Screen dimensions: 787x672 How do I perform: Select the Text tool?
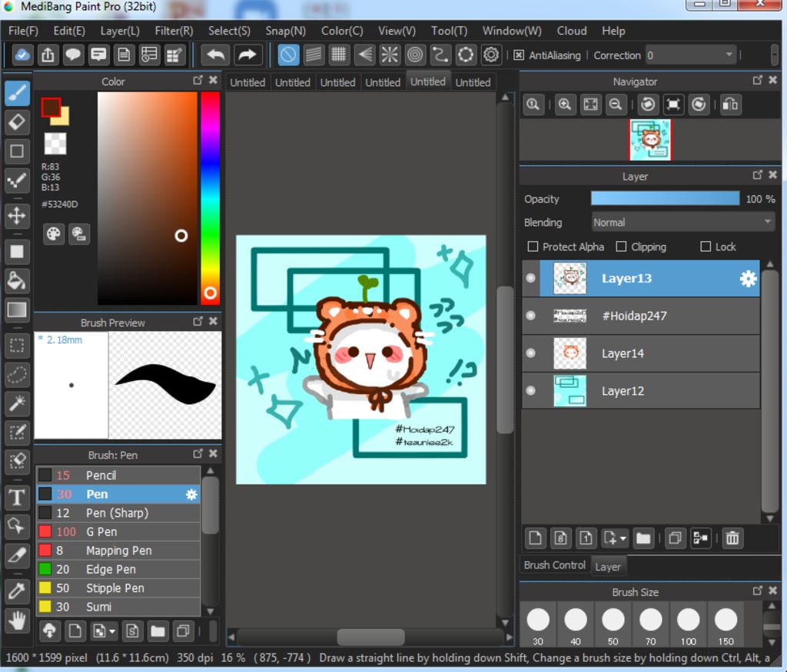17,498
